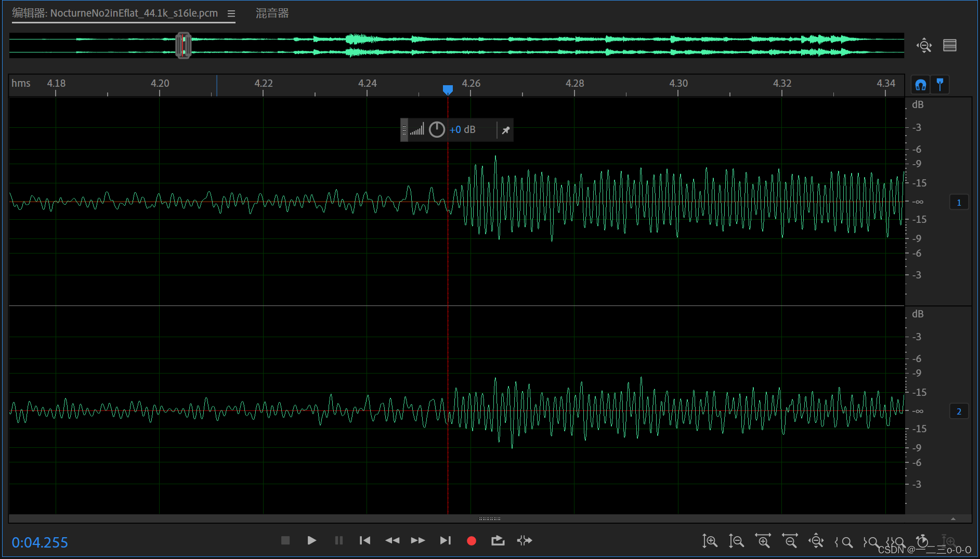This screenshot has height=559, width=980.
Task: Click Zoom Out Full beside overview waveform
Action: 924,45
